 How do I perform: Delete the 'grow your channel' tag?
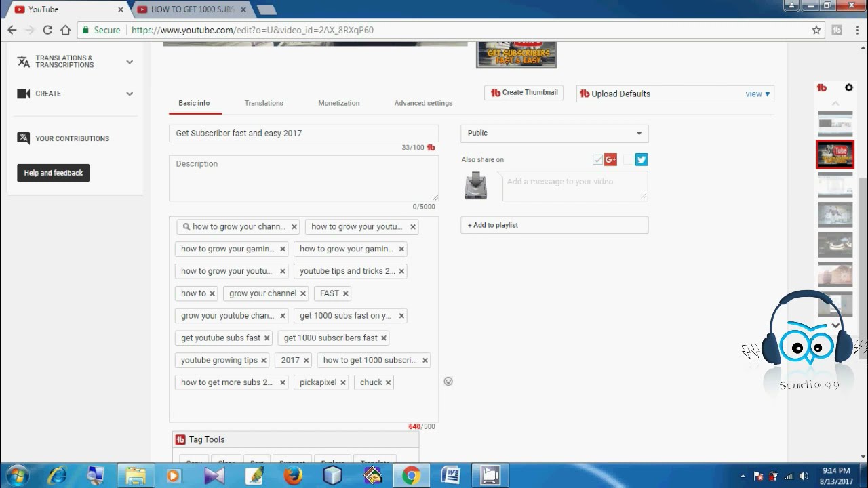(x=303, y=293)
